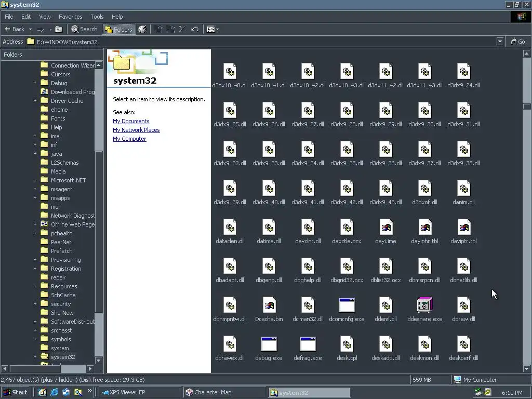
Task: Click the folder tree scroll down arrow
Action: (99, 361)
